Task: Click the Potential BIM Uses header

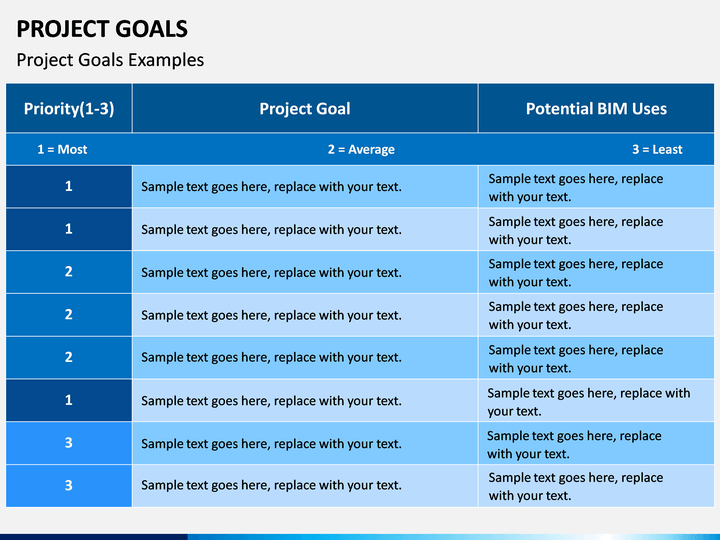Action: (x=596, y=108)
